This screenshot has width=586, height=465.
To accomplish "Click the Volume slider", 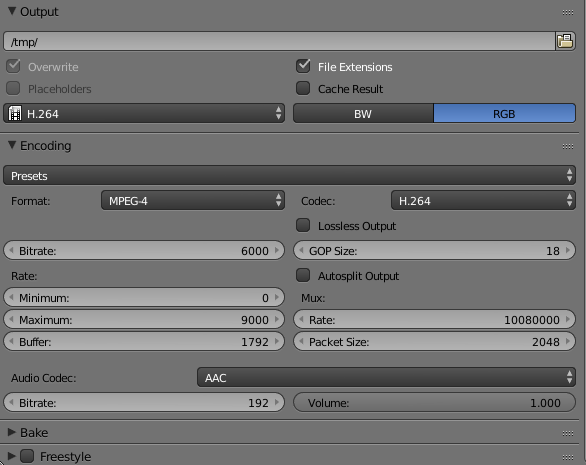I will [x=434, y=403].
